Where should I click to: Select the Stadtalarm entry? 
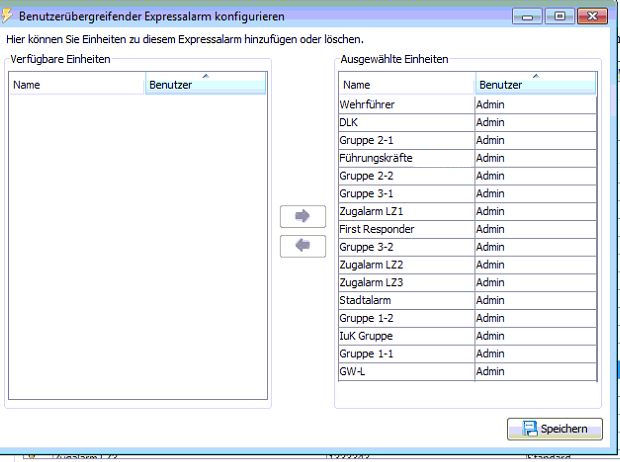408,300
